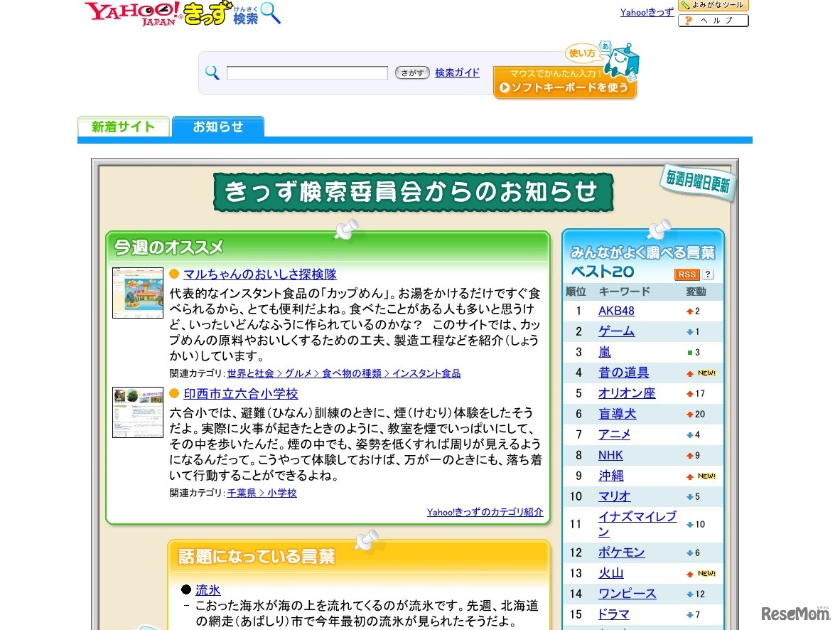Open the よみがなツール feature

[711, 6]
